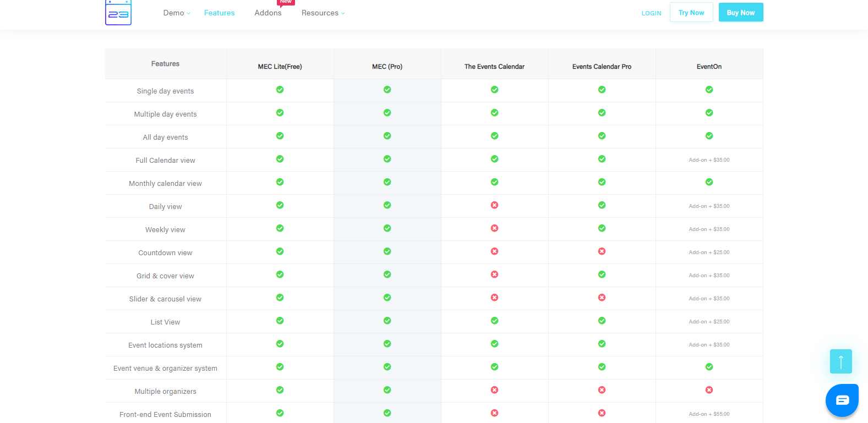Click MEC Pro check for Countdown view

pyautogui.click(x=387, y=251)
